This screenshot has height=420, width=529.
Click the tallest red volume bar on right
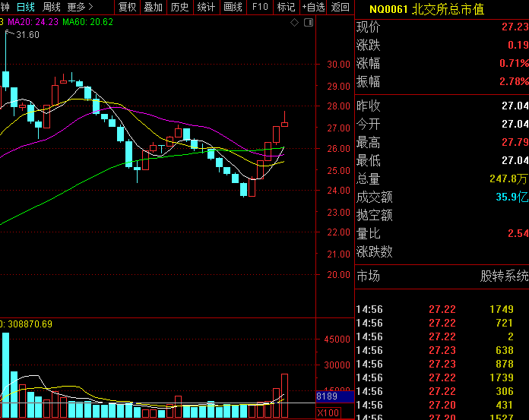point(284,396)
